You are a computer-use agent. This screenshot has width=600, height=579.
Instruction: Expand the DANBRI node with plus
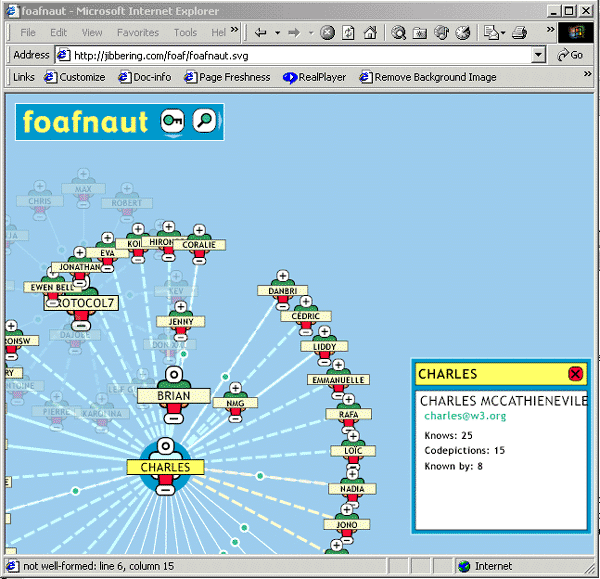point(282,276)
